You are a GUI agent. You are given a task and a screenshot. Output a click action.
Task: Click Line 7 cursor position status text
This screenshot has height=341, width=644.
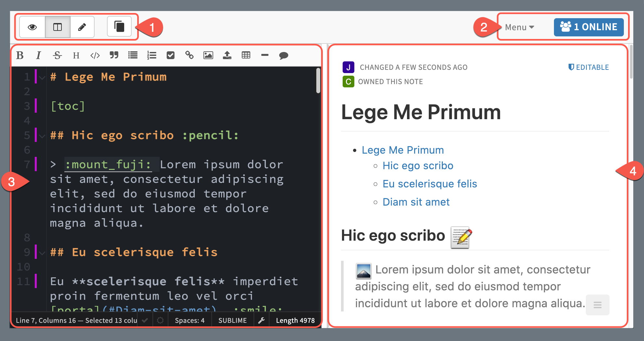(77, 321)
